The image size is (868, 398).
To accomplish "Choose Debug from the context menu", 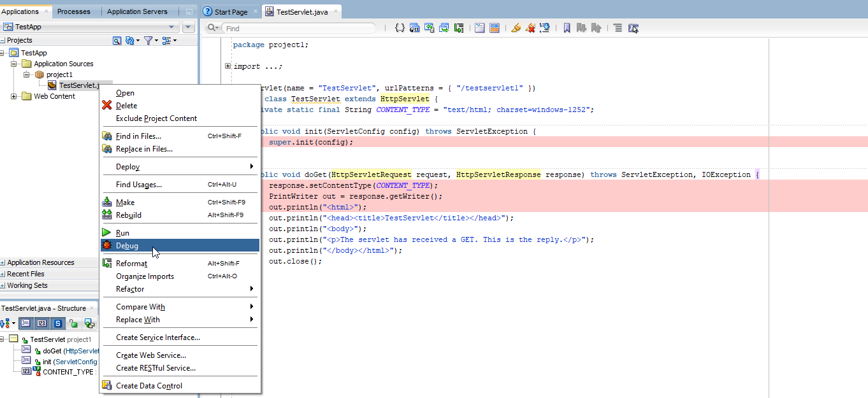I will click(x=127, y=245).
